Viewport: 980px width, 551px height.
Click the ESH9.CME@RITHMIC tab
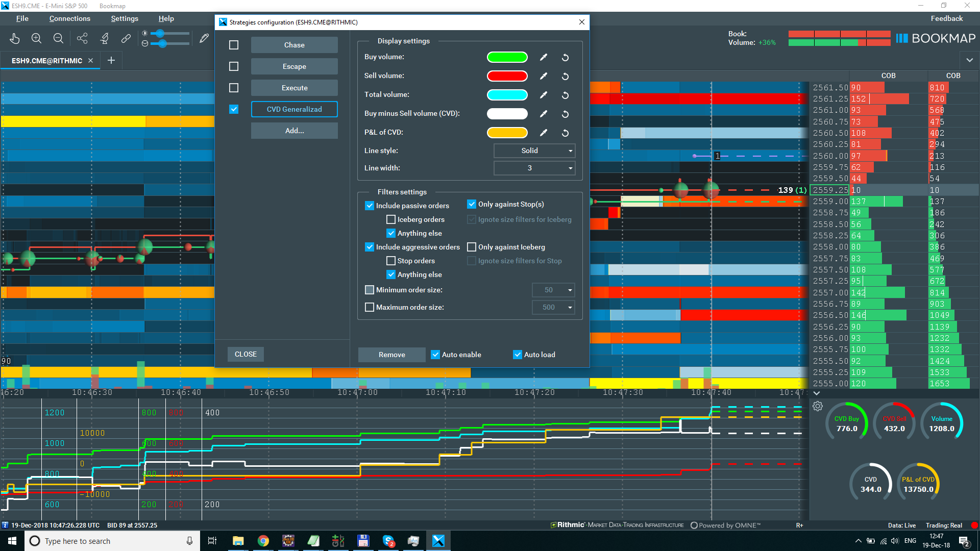(46, 61)
